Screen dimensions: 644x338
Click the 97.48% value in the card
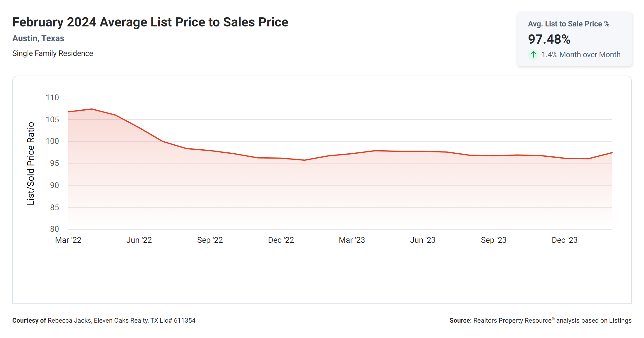click(x=549, y=39)
